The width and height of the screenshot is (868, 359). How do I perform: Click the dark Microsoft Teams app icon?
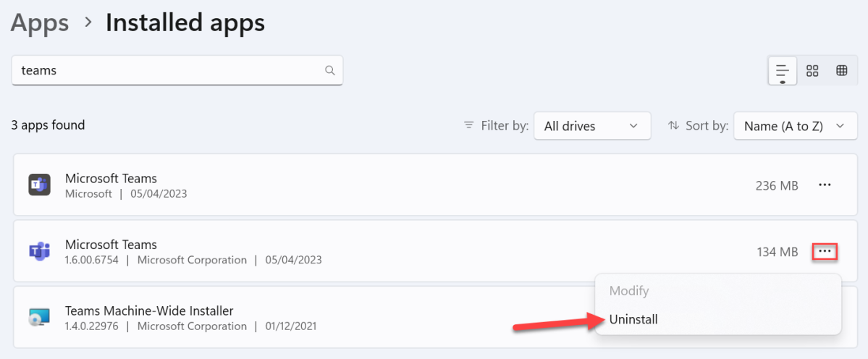click(x=39, y=185)
